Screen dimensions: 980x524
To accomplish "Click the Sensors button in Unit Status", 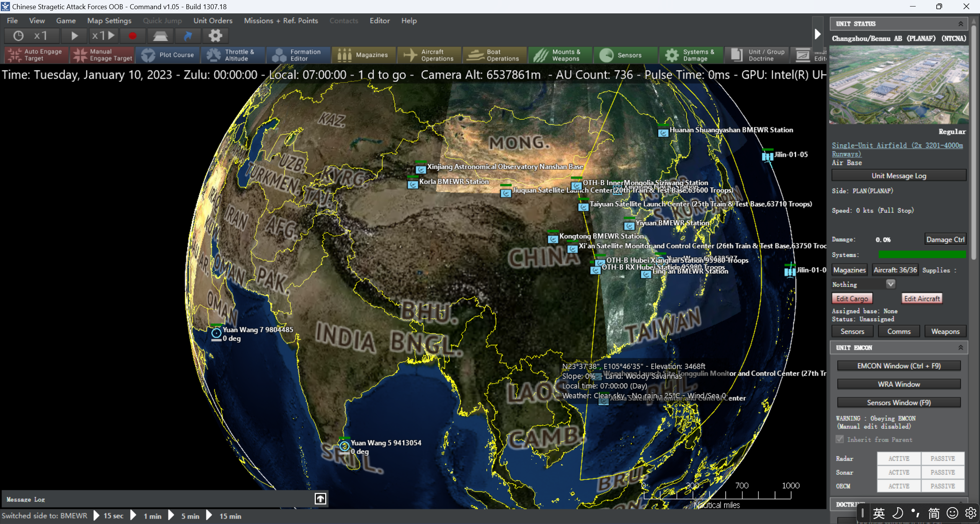I will (852, 331).
